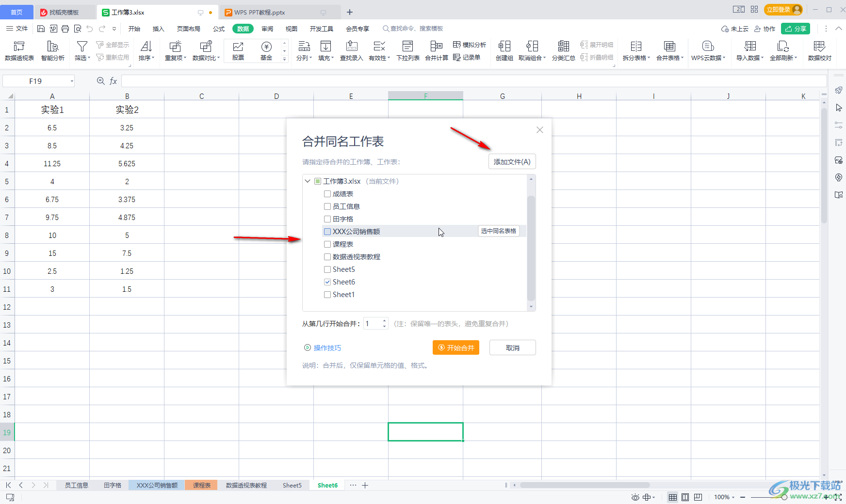
Task: Uncheck the Sheet6 checkbox
Action: pos(327,282)
